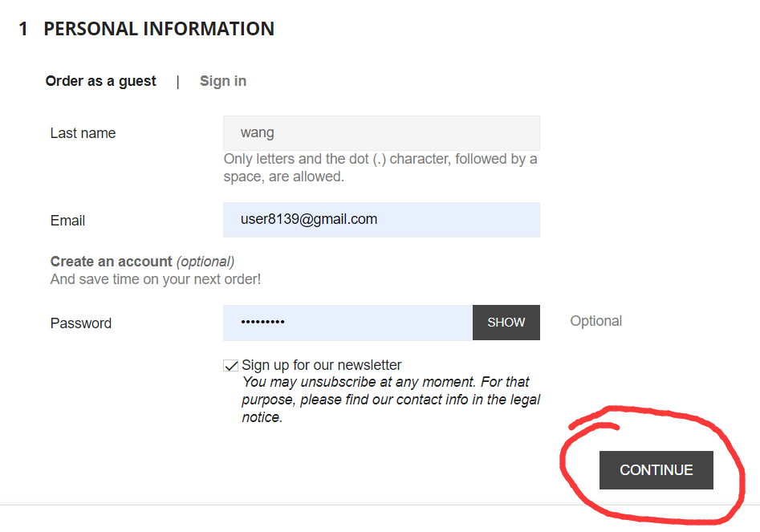Click step number 1 beside the heading
The height and width of the screenshot is (532, 760).
(23, 29)
